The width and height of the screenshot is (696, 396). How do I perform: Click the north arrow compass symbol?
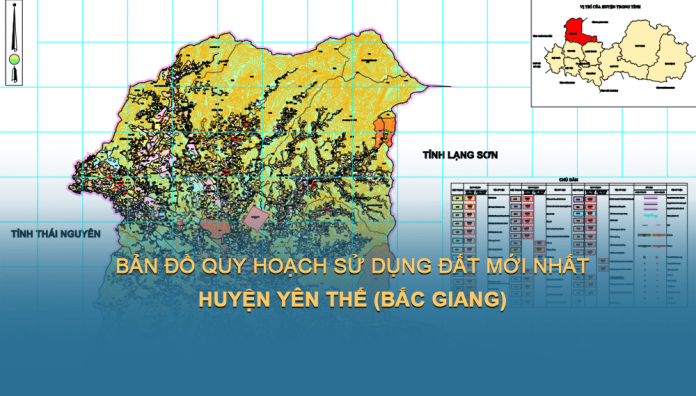click(x=14, y=43)
